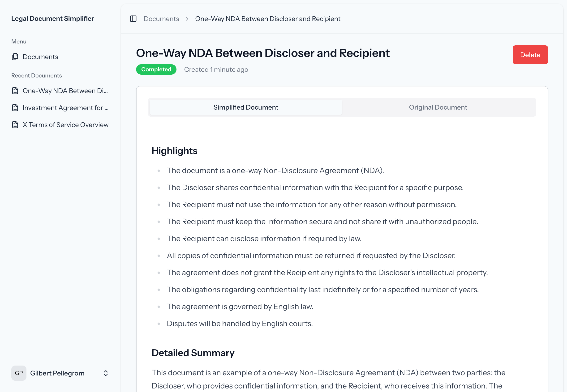567x392 pixels.
Task: Click the Delete button
Action: [530, 55]
